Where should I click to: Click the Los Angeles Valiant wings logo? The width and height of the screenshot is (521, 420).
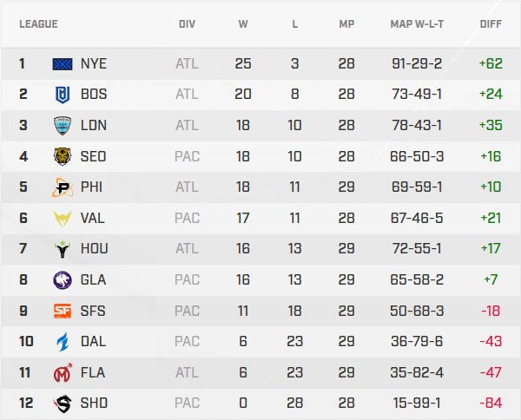63,218
